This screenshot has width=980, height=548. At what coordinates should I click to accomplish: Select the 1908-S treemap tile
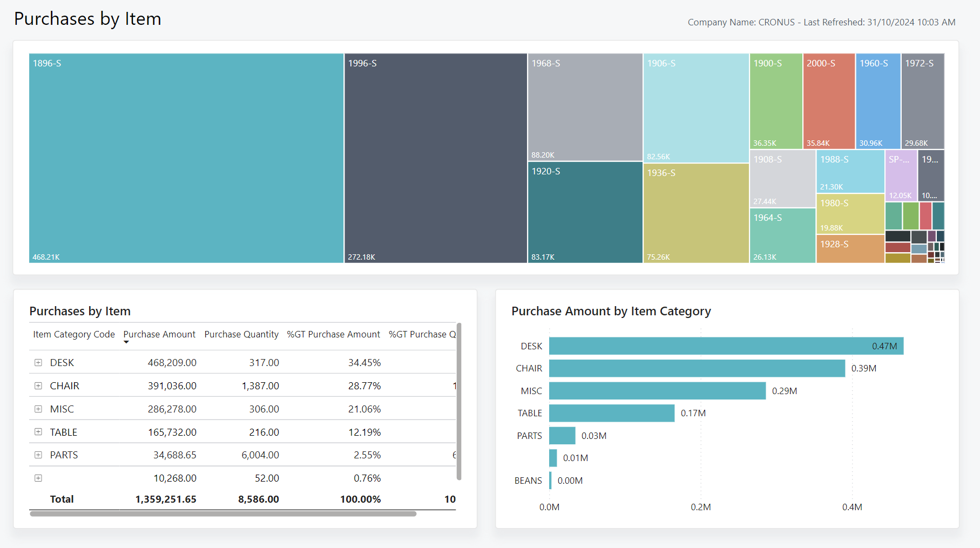click(782, 179)
